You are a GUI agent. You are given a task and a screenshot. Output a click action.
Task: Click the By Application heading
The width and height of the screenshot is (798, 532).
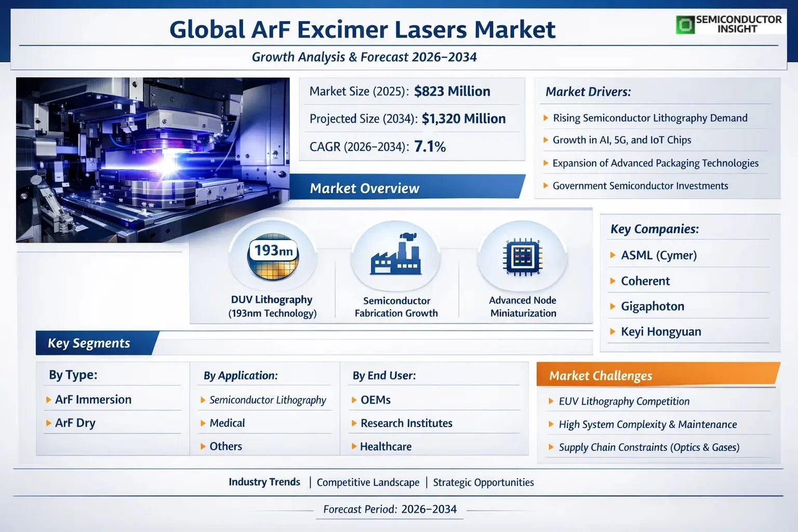[241, 376]
